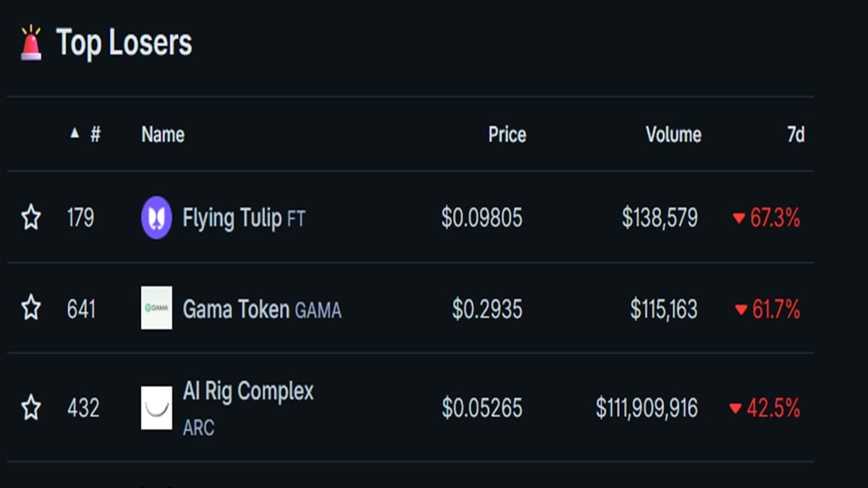Click the AI Rig Complex logo icon

pyautogui.click(x=157, y=408)
